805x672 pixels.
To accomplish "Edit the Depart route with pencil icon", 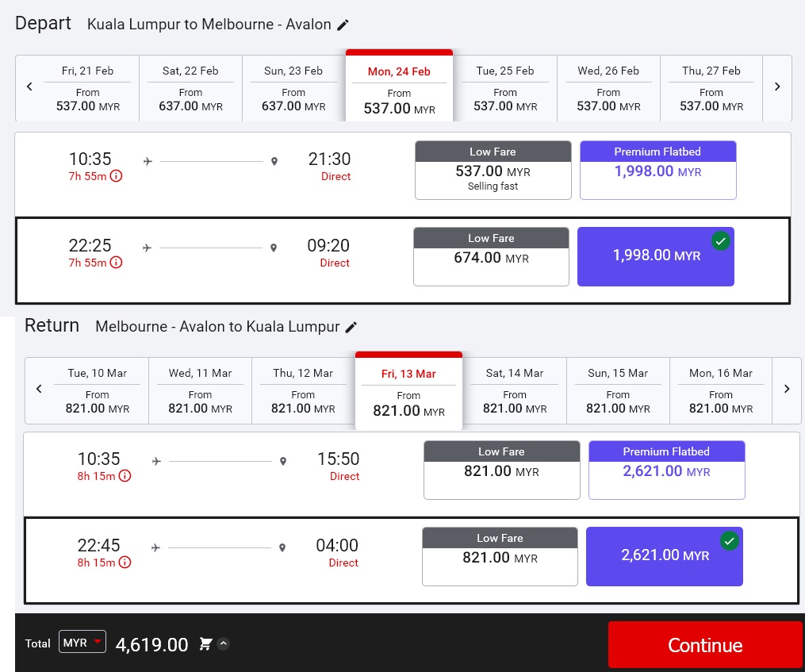I will click(343, 25).
